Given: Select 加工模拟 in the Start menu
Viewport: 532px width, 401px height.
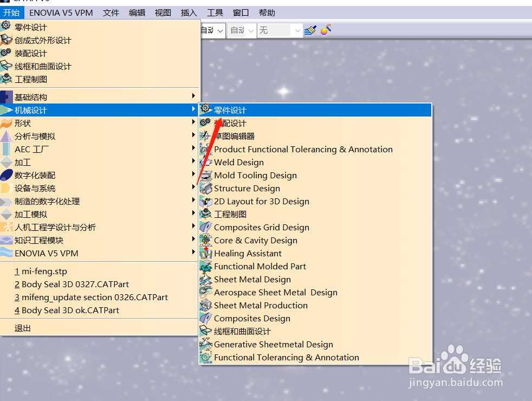Looking at the screenshot, I should [99, 214].
